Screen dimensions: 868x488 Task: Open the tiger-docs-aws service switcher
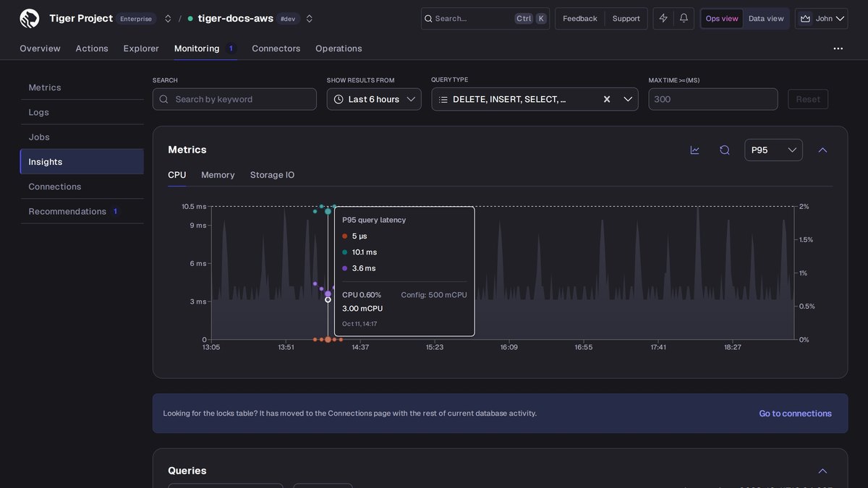[310, 19]
